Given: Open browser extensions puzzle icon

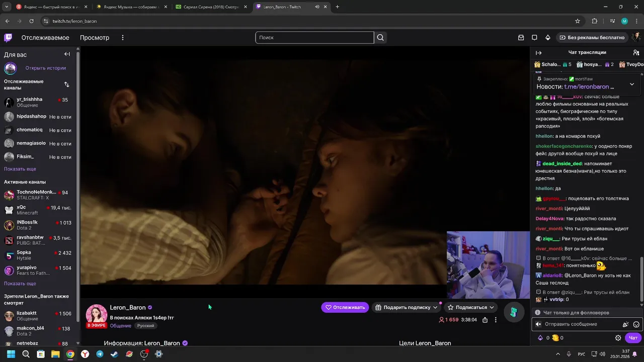Looking at the screenshot, I should [x=595, y=21].
